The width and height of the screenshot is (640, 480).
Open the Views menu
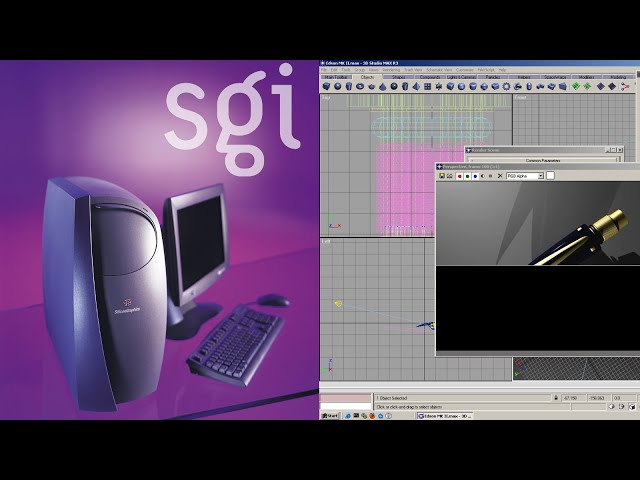coord(373,70)
